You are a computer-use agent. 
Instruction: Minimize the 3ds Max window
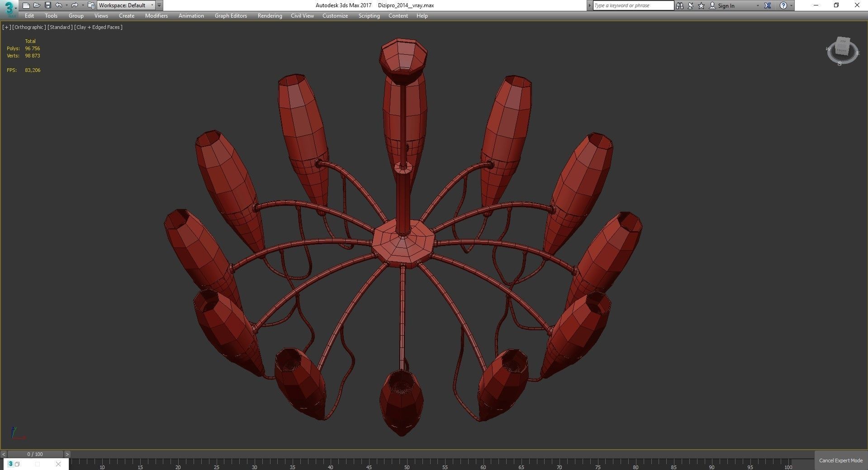(x=816, y=5)
